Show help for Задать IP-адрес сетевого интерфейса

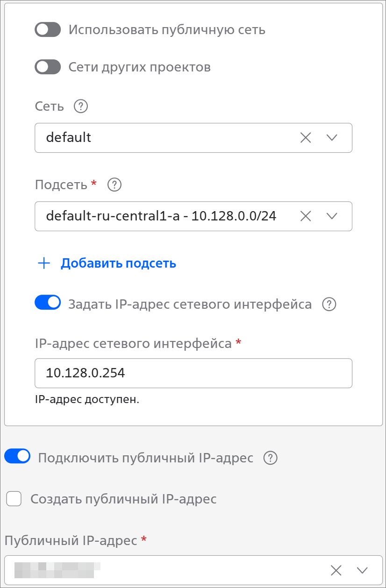tap(329, 305)
